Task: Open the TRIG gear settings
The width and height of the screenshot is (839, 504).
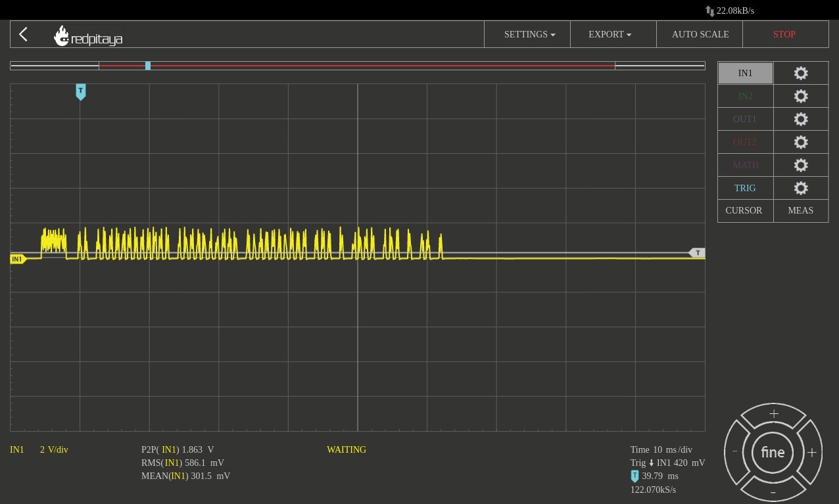Action: pos(801,188)
